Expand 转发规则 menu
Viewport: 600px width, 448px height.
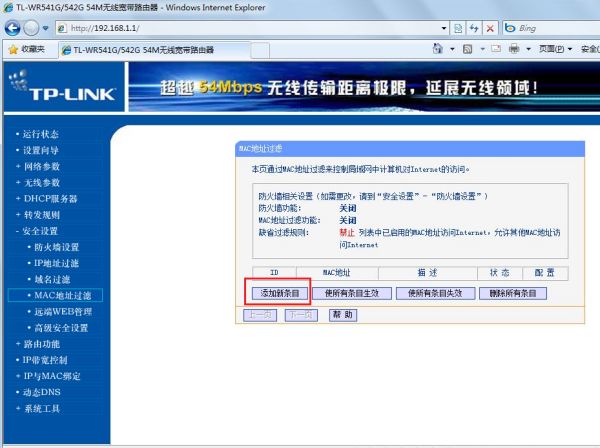click(x=42, y=215)
